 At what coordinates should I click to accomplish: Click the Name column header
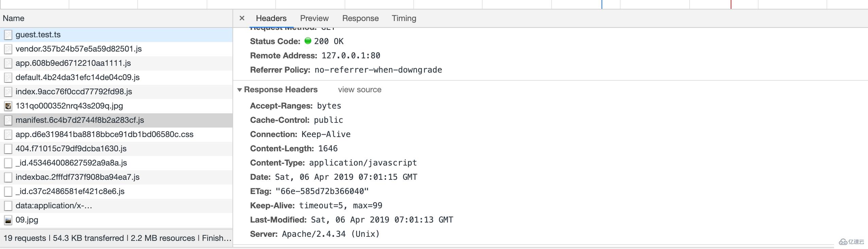[116, 18]
